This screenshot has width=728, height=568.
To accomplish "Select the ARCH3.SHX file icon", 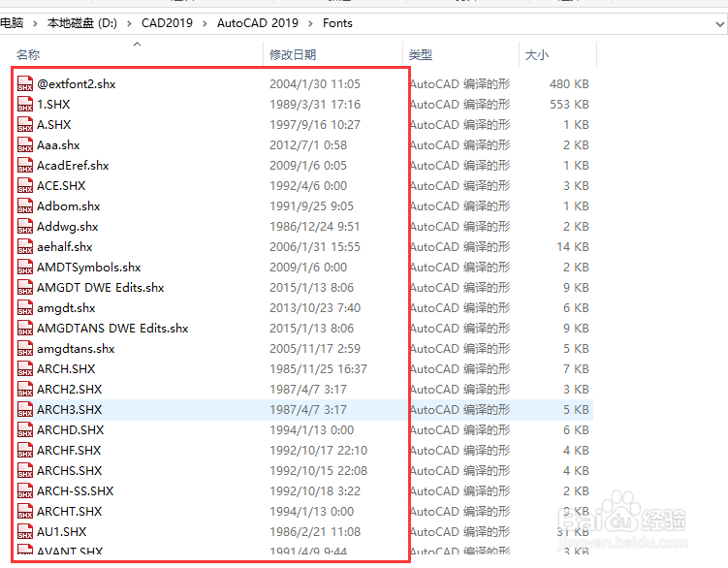I will [x=25, y=410].
